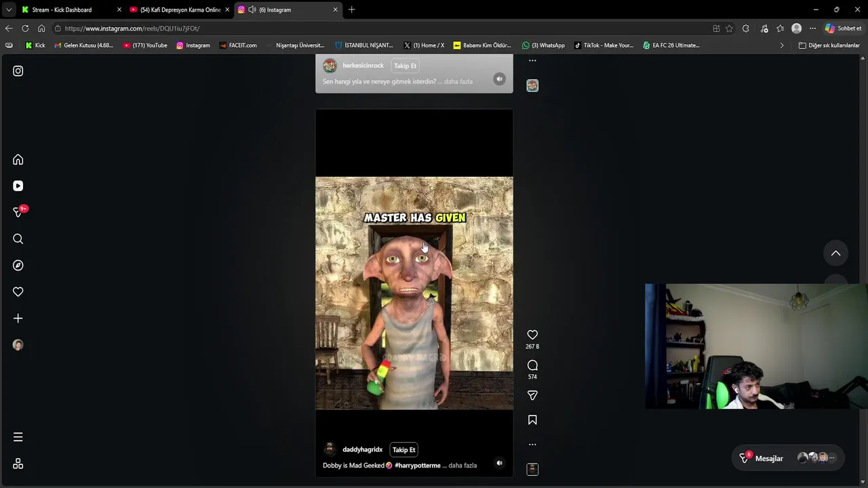Image resolution: width=868 pixels, height=488 pixels.
Task: Open EA FC 26 Ultimate bookmark
Action: coord(671,45)
